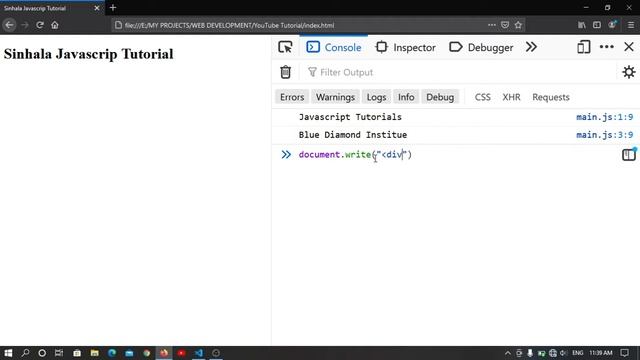Show sidebars toolbar icon
The height and width of the screenshot is (360, 640).
[597, 25]
